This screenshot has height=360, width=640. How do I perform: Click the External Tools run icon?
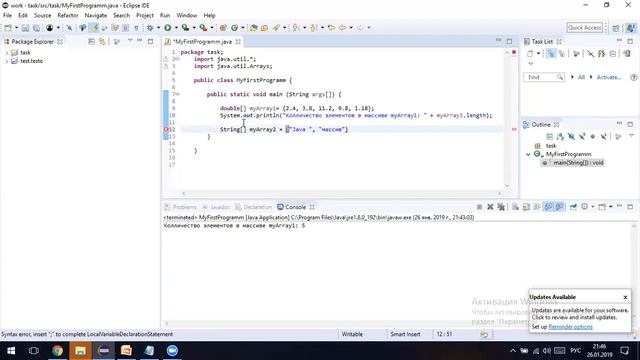coord(203,28)
